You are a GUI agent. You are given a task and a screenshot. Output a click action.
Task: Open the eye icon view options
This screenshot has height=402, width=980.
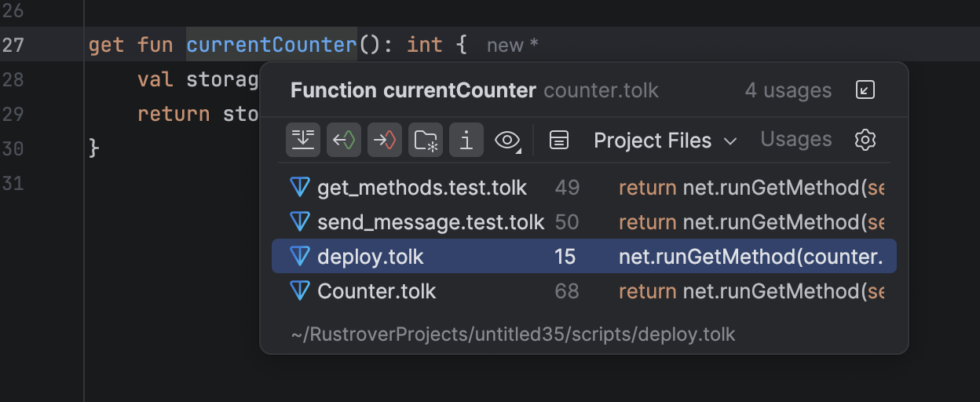508,141
